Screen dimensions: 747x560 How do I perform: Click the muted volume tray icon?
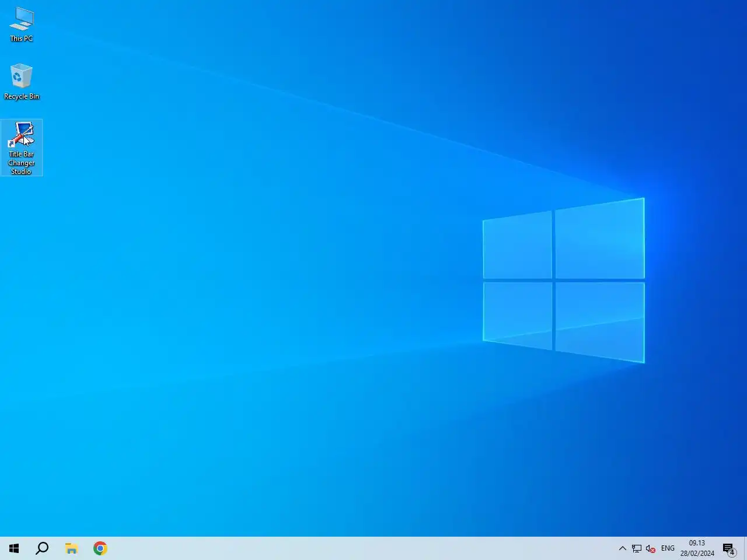651,548
